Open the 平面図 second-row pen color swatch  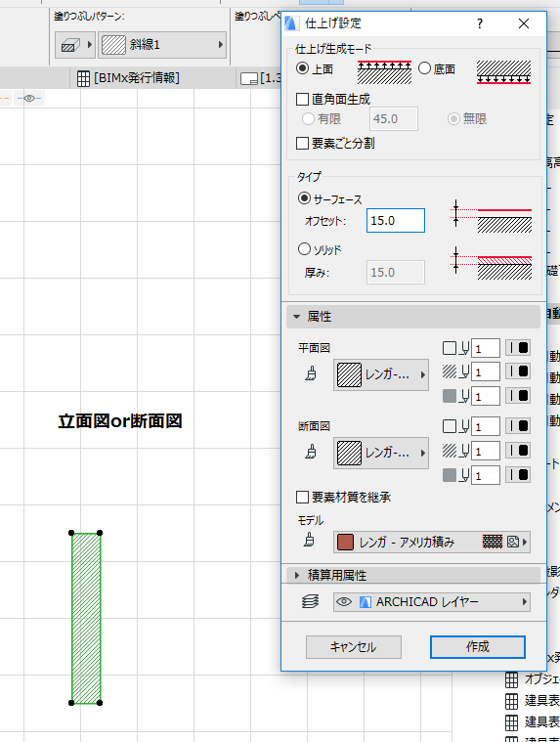(518, 371)
